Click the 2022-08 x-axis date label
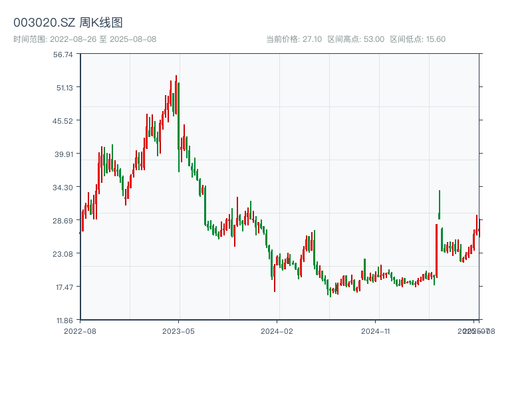 (x=80, y=331)
